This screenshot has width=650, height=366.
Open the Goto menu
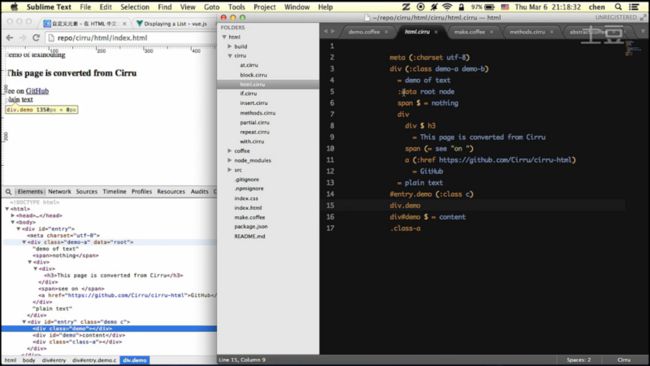[211, 7]
